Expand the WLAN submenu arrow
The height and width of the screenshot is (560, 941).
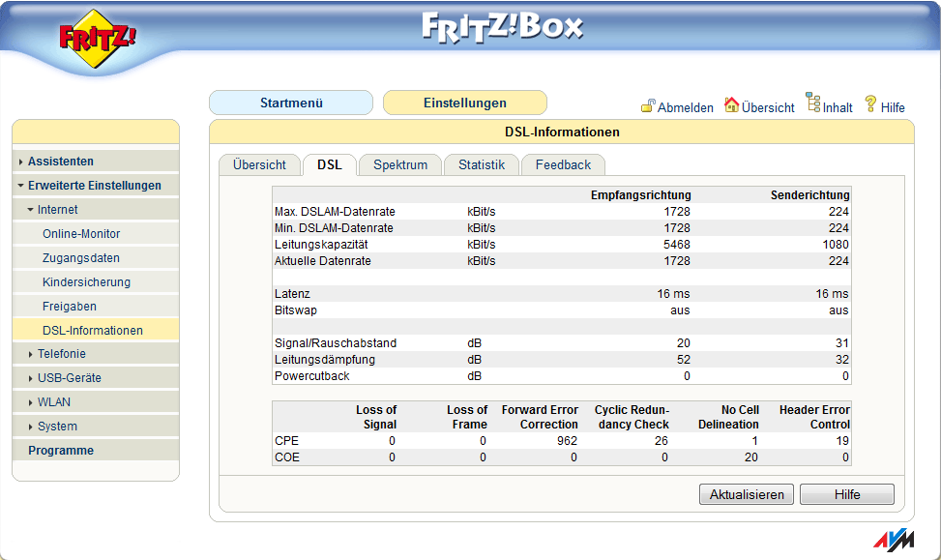pyautogui.click(x=31, y=402)
